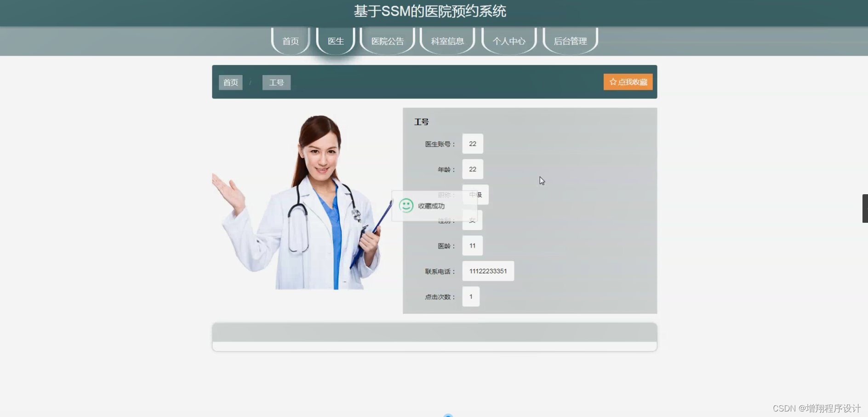Navigate to 后台管理 from the menu

(x=571, y=41)
